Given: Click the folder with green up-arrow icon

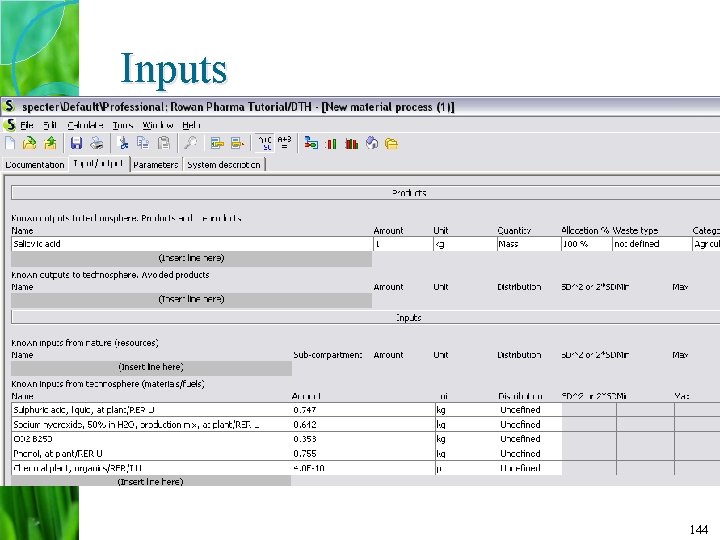Looking at the screenshot, I should coord(50,143).
